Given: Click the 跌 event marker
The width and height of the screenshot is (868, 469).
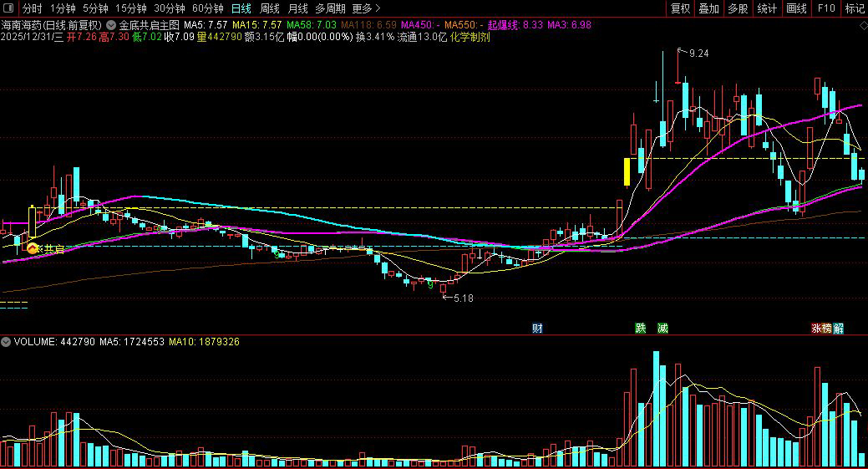Looking at the screenshot, I should pos(641,329).
